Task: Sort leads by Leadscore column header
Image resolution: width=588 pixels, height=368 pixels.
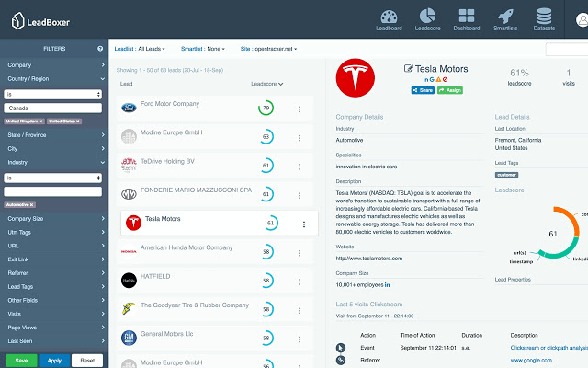Action: (266, 84)
